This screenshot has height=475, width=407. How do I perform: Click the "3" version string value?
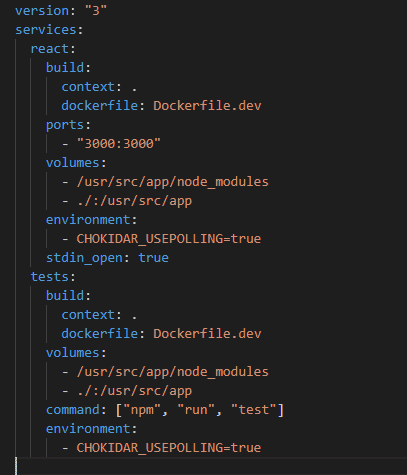96,11
